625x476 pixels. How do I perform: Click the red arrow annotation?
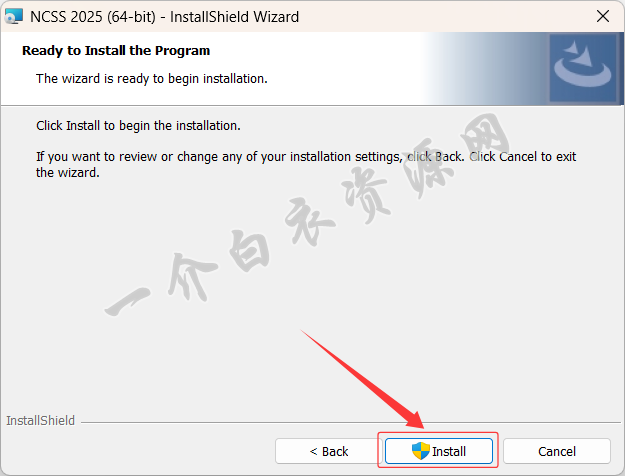pyautogui.click(x=362, y=379)
